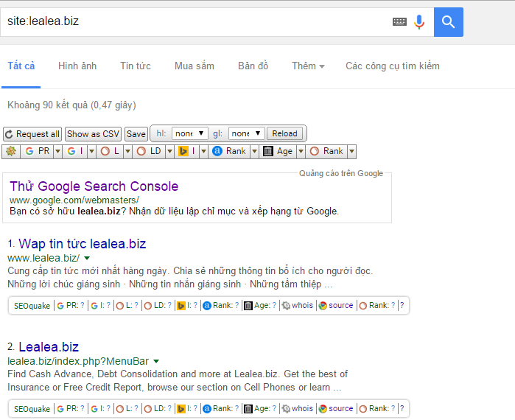Click the SEMrush L links parameter in toolbar
The image size is (515, 420).
pos(110,151)
